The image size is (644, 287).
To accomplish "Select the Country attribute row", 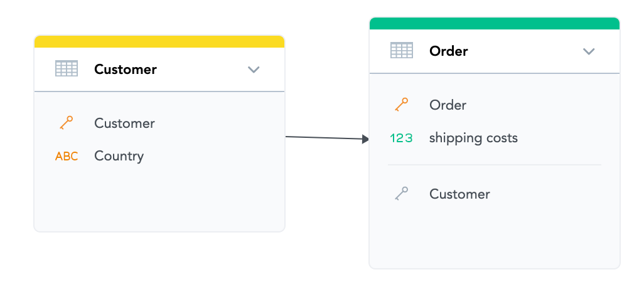I will (x=119, y=156).
